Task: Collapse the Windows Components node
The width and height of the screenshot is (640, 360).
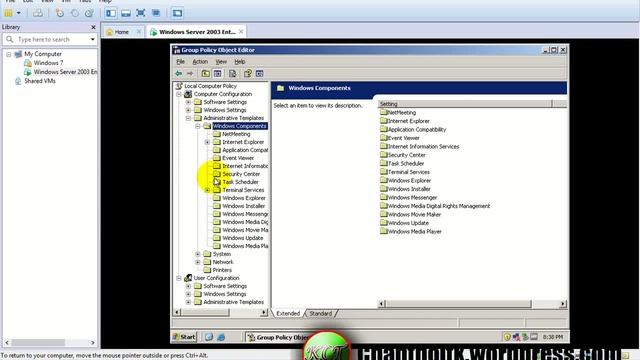Action: coord(198,126)
